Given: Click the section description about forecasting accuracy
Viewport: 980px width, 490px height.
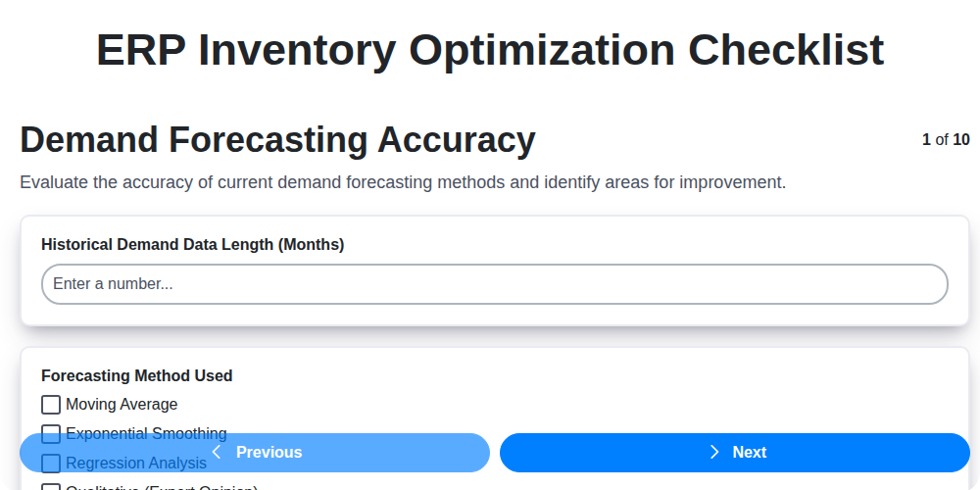Looking at the screenshot, I should (x=403, y=182).
